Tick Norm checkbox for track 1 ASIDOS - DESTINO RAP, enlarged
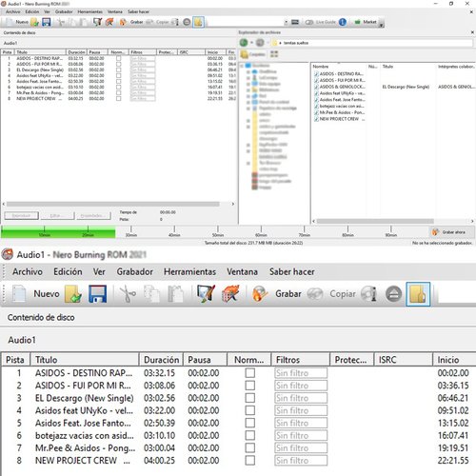Viewport: 476px width, 476px height. pyautogui.click(x=249, y=372)
